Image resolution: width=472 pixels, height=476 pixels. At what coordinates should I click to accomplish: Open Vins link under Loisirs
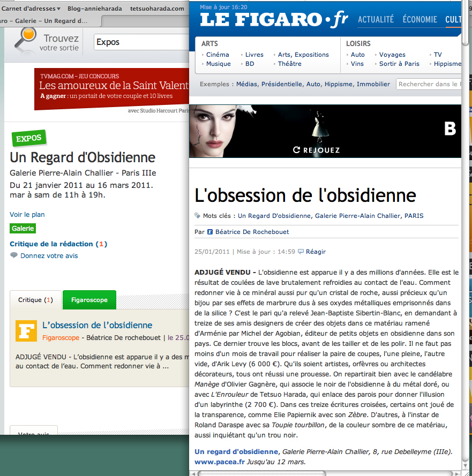[357, 64]
